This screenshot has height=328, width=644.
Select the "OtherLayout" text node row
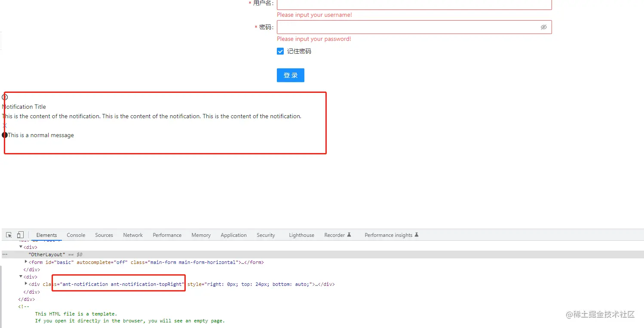(x=323, y=254)
